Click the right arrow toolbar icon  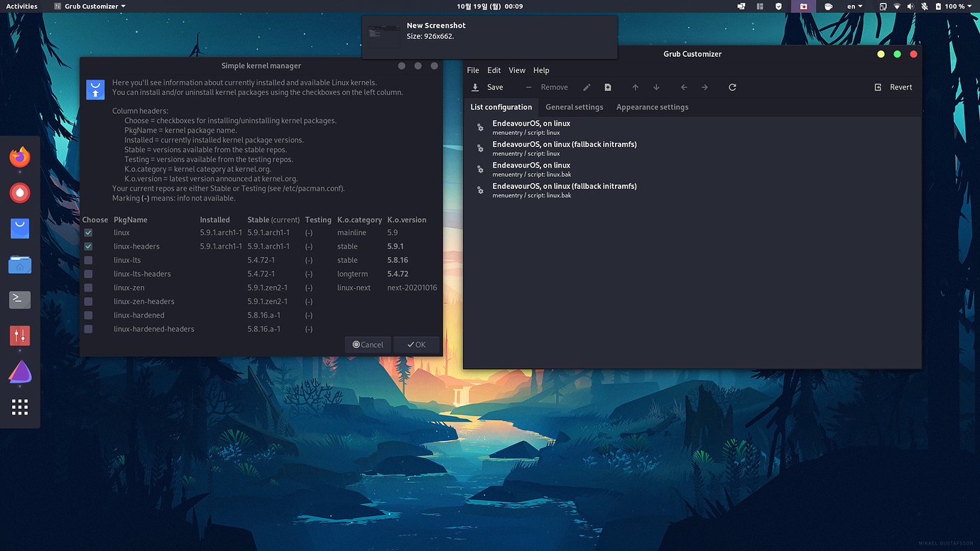[704, 87]
